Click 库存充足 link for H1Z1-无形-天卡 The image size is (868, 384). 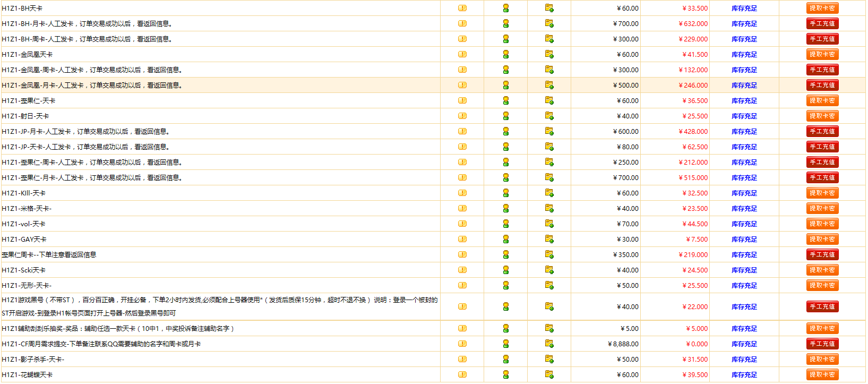(744, 285)
